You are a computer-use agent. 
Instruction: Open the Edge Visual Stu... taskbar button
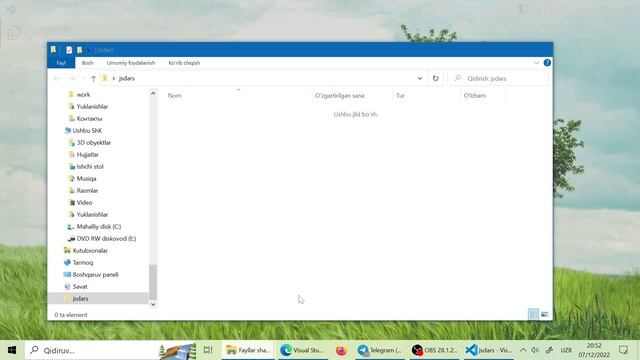(x=302, y=350)
